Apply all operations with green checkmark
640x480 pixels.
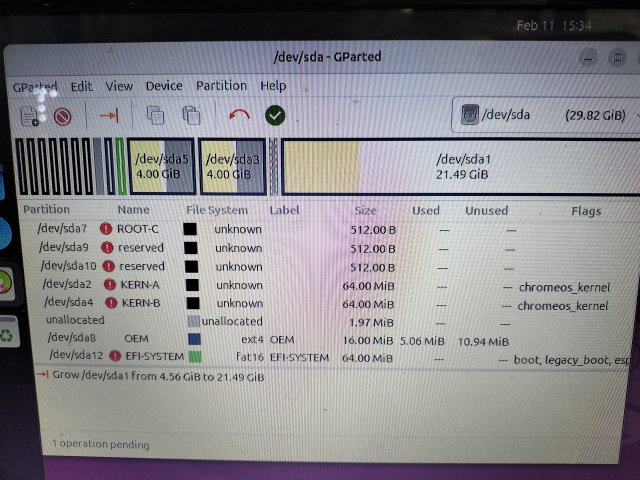click(275, 115)
